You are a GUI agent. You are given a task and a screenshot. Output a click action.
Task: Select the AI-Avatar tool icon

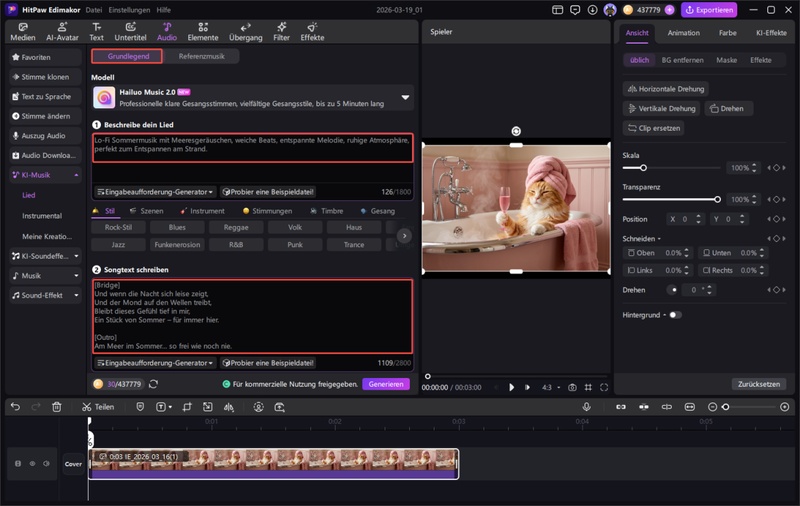[x=62, y=31]
